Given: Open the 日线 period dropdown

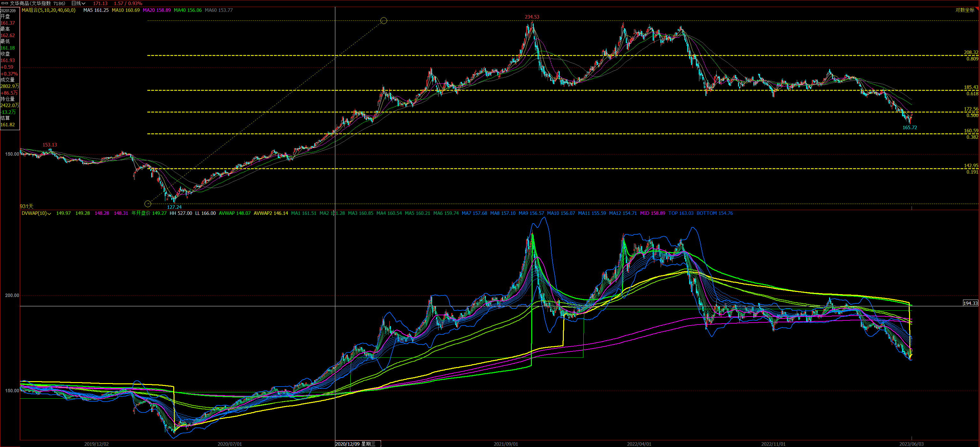Looking at the screenshot, I should click(78, 4).
